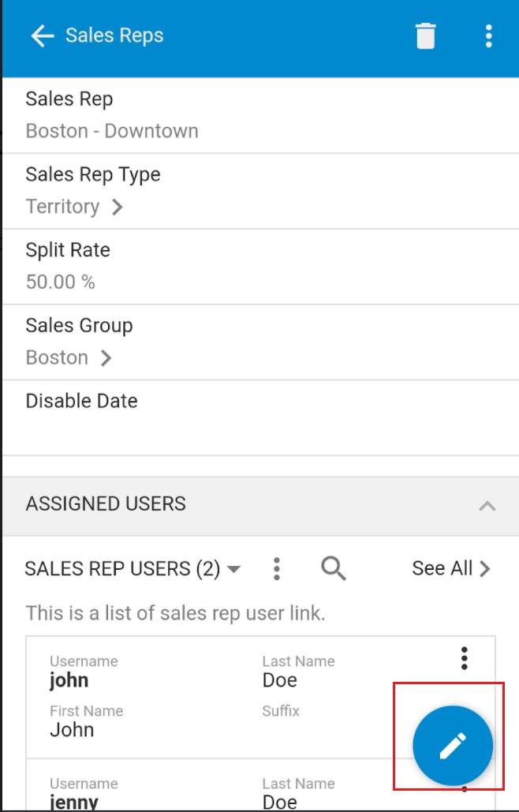Open the Boston sales group chevron
The width and height of the screenshot is (519, 812).
click(x=106, y=357)
